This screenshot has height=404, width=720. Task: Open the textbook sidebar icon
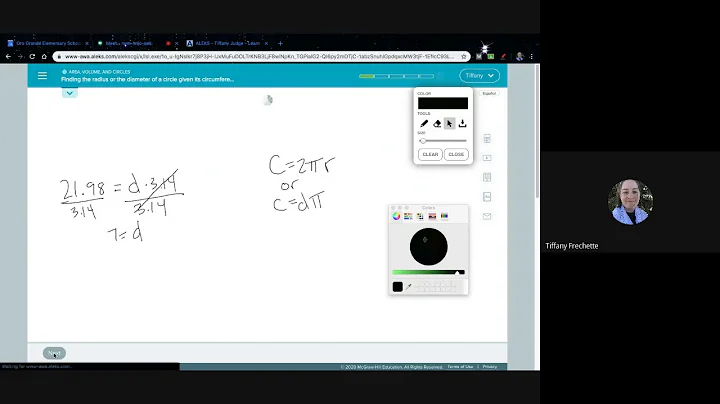pos(487,177)
